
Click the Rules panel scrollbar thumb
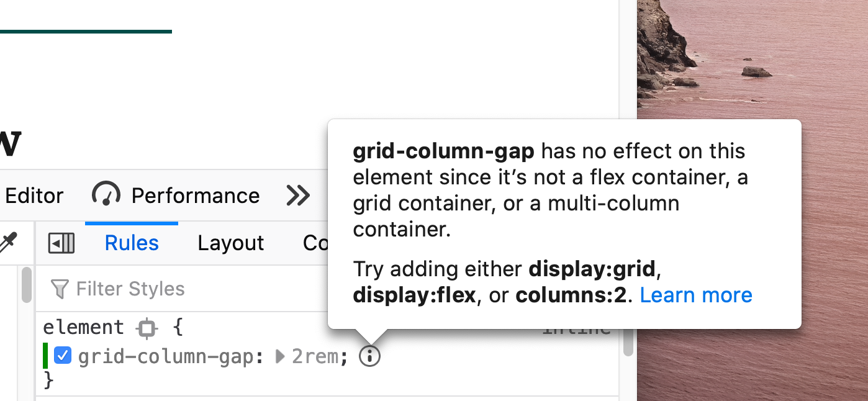(628, 345)
